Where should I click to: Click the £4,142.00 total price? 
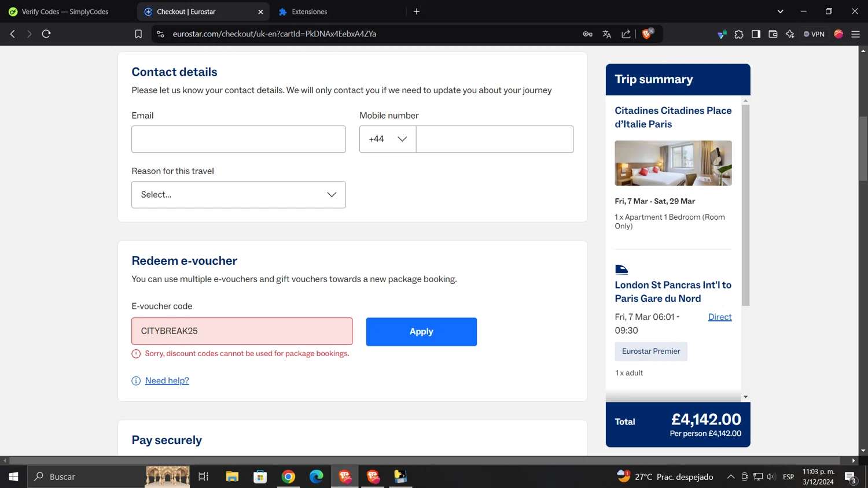point(706,419)
